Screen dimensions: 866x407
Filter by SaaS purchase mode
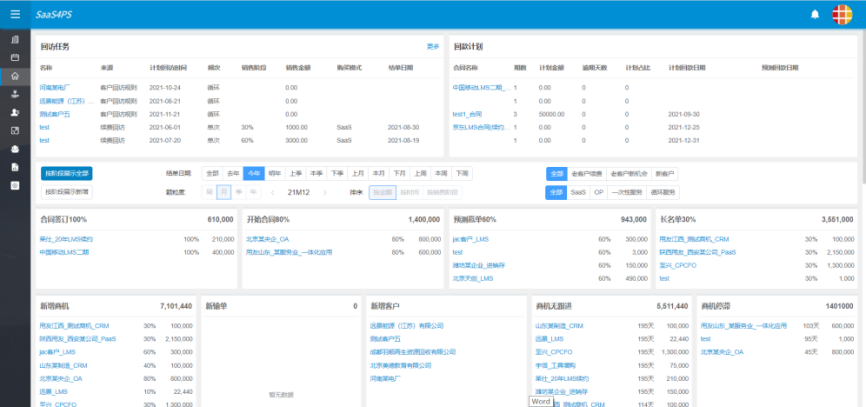pyautogui.click(x=578, y=192)
